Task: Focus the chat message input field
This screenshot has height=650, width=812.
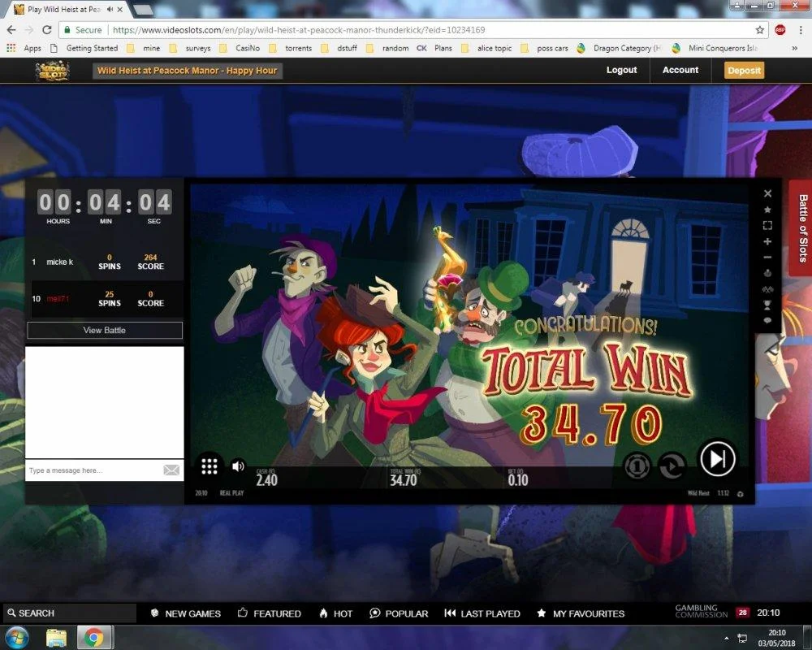Action: [93, 470]
